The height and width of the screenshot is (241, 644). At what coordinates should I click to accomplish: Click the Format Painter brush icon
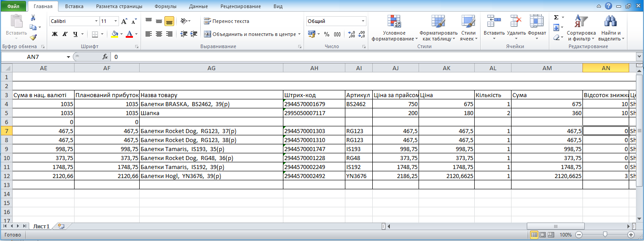(x=33, y=37)
